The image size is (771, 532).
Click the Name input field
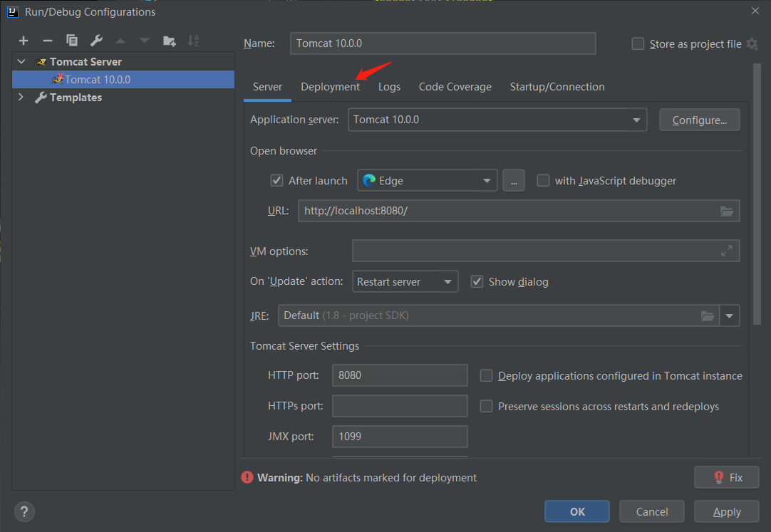click(443, 43)
